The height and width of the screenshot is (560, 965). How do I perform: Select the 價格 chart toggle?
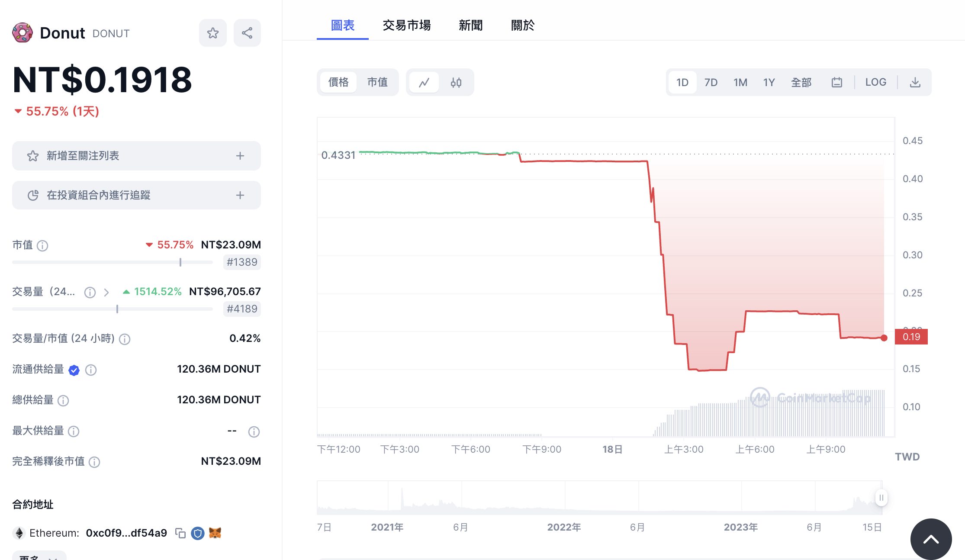click(x=338, y=82)
